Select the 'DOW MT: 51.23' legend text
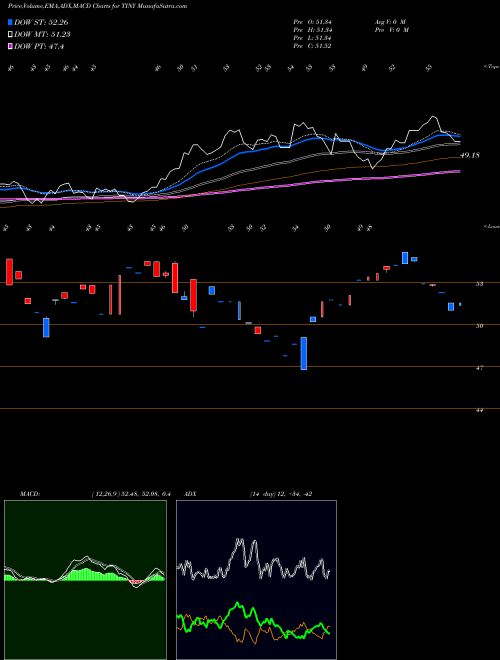This screenshot has width=500, height=660. (42, 35)
